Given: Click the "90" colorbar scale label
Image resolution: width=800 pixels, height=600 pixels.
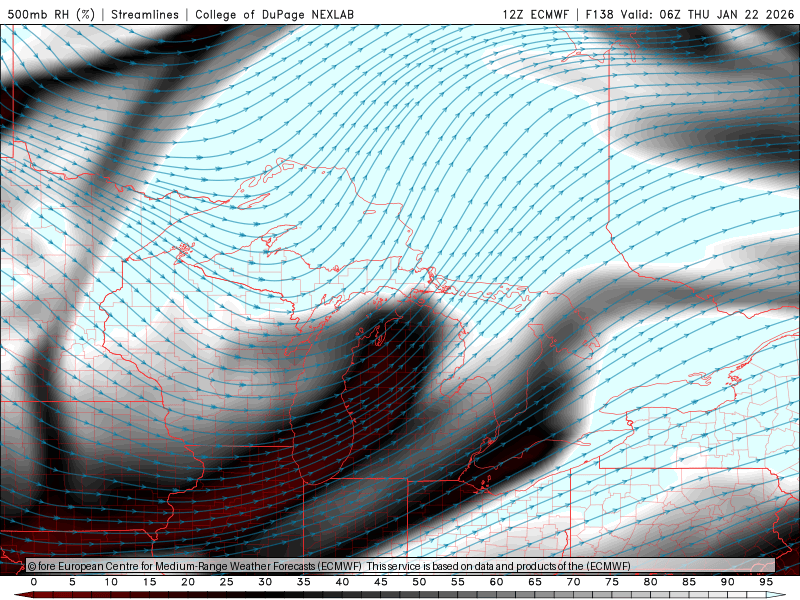Looking at the screenshot, I should (x=728, y=582).
